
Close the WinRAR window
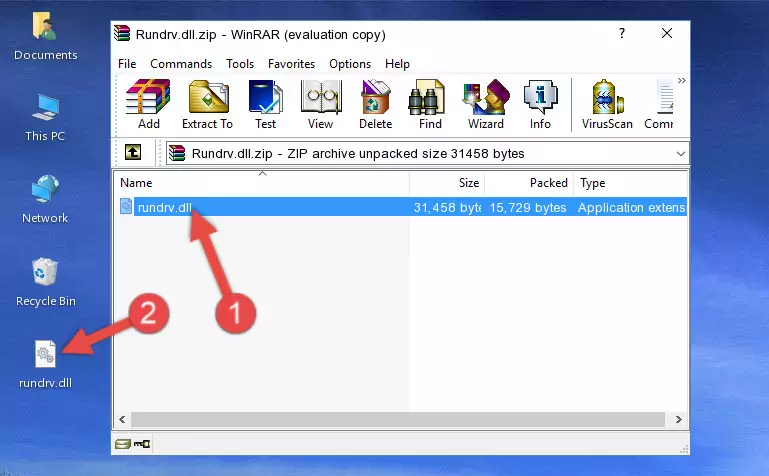(x=666, y=33)
